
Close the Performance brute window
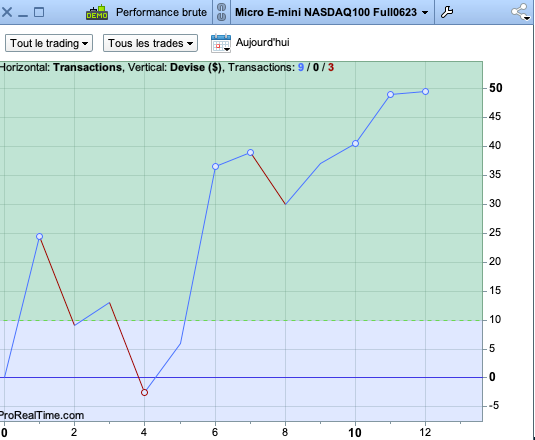point(6,12)
